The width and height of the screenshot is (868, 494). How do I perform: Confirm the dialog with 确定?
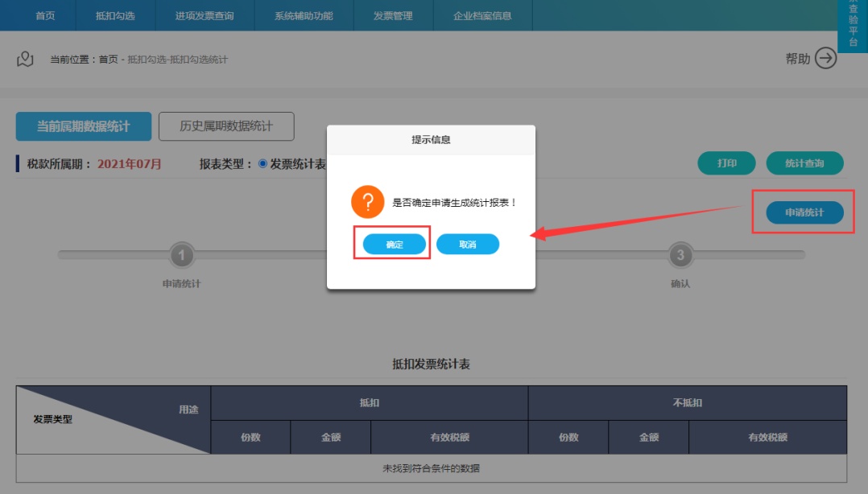tap(394, 245)
